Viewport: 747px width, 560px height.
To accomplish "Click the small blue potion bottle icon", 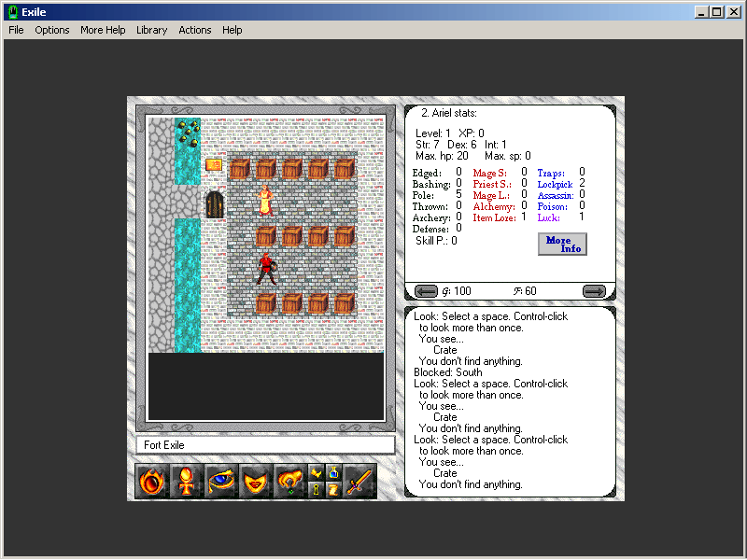I will (x=333, y=473).
